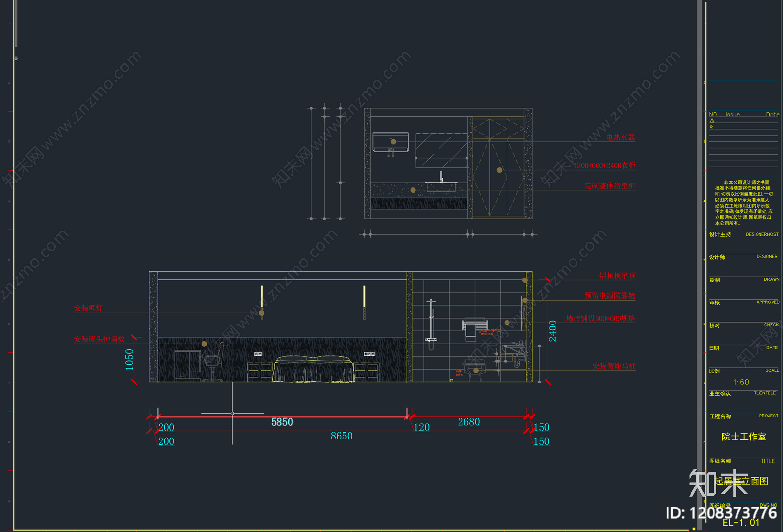Click the 墙砖铺设300*600规格 tile label

[600, 319]
